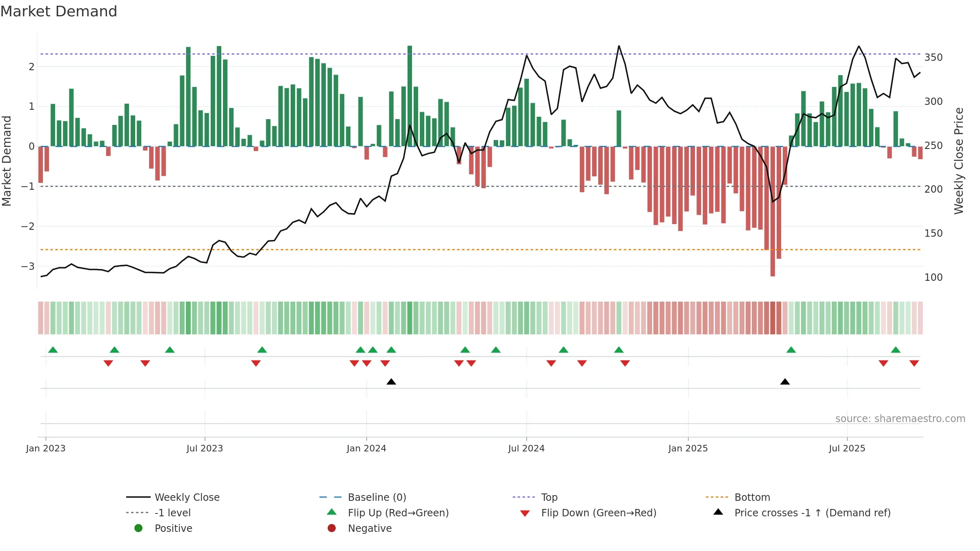
Task: Click the vertical Market Demand axis label
Action: pyautogui.click(x=7, y=161)
